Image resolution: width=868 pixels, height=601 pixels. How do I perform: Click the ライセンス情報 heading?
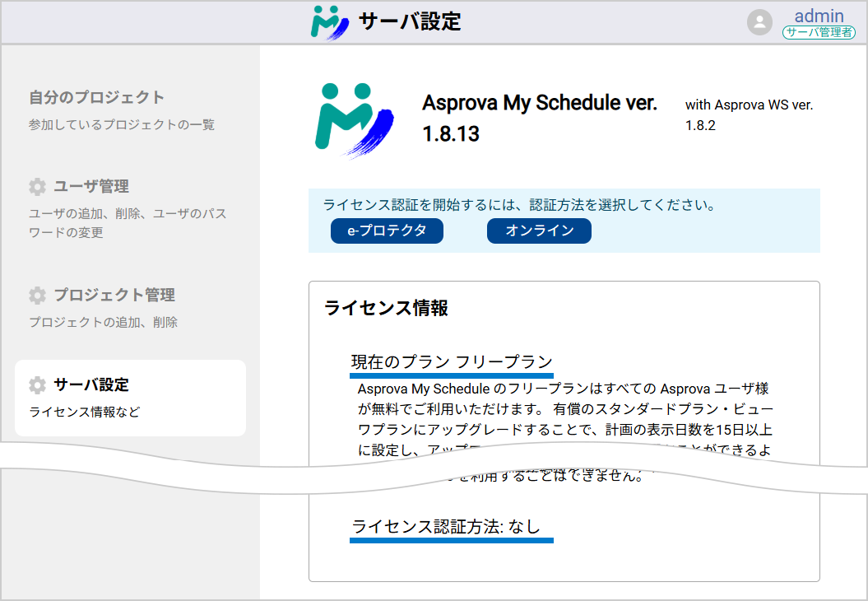coord(387,308)
